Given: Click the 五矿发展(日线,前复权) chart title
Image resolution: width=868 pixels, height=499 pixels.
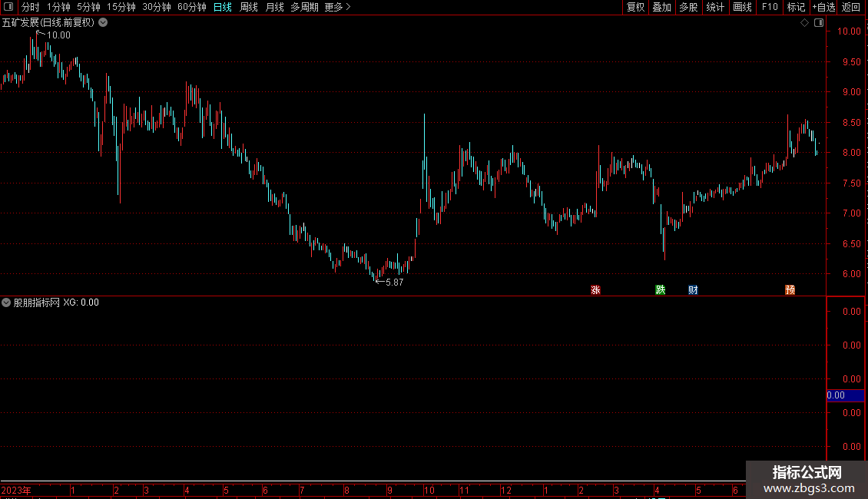Looking at the screenshot, I should [x=48, y=23].
